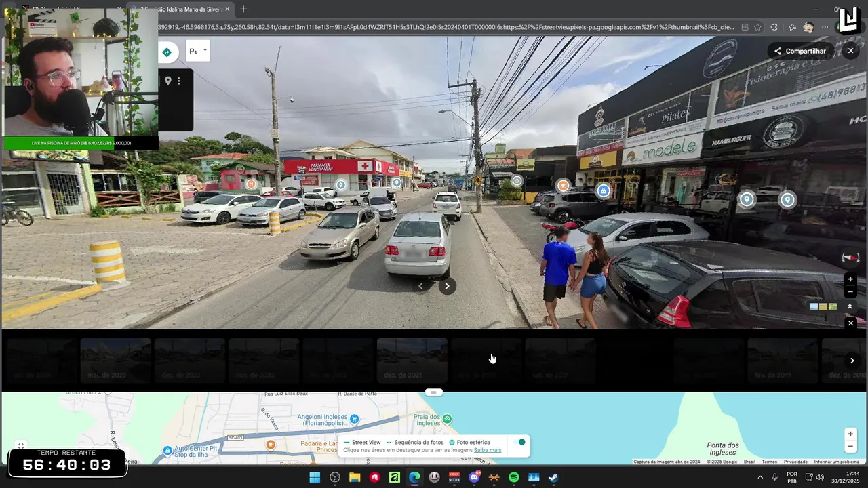This screenshot has height=488, width=868.
Task: Zoom out on the mini map
Action: click(x=850, y=447)
